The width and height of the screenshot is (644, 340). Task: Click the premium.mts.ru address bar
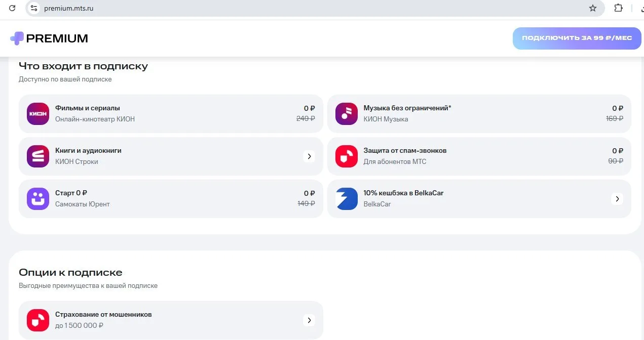tap(314, 8)
